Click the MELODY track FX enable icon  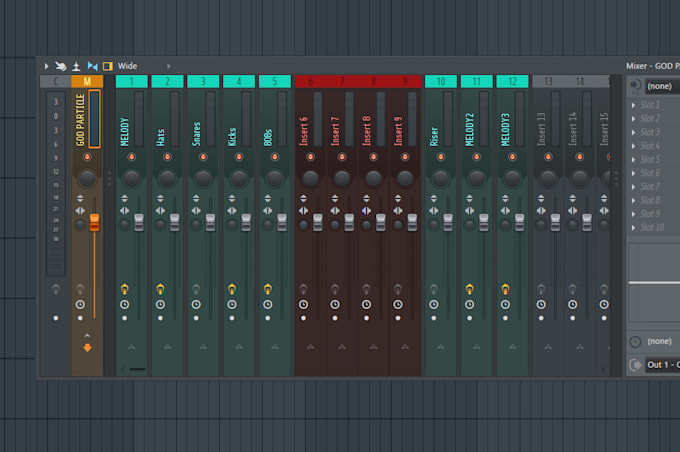[x=124, y=288]
